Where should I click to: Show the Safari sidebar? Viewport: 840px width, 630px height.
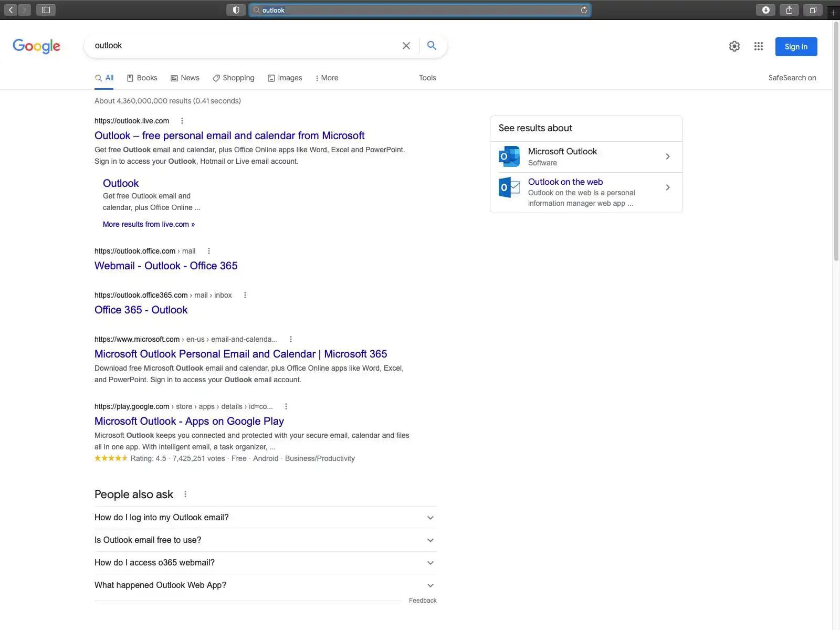tap(46, 10)
